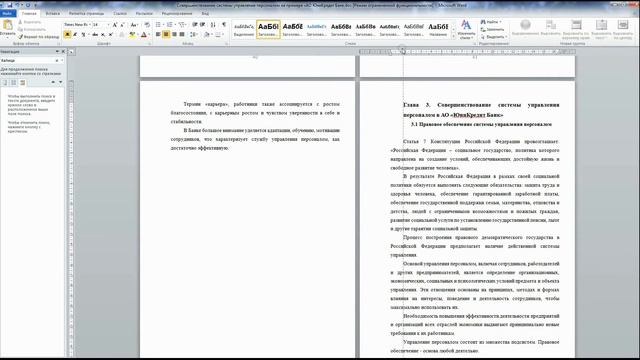The image size is (640, 360).
Task: Switch to the Ссылки (References) tab
Action: pyautogui.click(x=120, y=13)
